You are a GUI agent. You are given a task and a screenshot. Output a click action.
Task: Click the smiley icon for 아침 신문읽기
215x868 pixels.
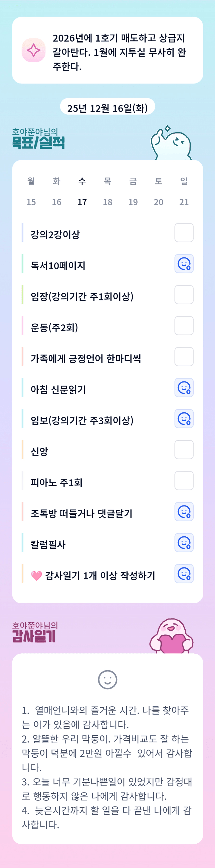click(184, 387)
